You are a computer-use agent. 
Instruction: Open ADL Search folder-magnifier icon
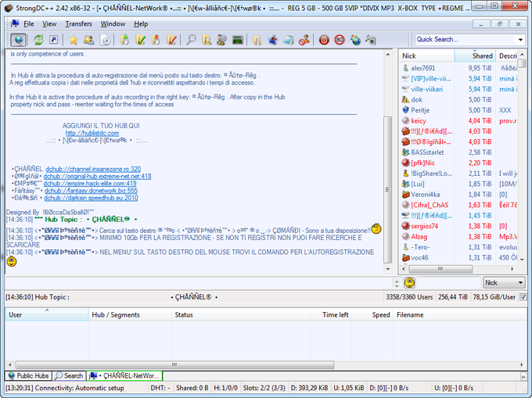tap(207, 40)
